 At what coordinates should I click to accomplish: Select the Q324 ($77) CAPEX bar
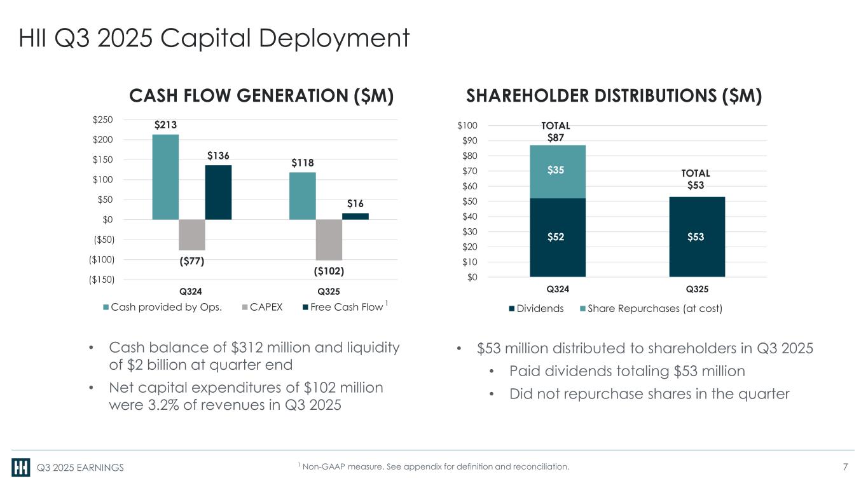tap(191, 234)
